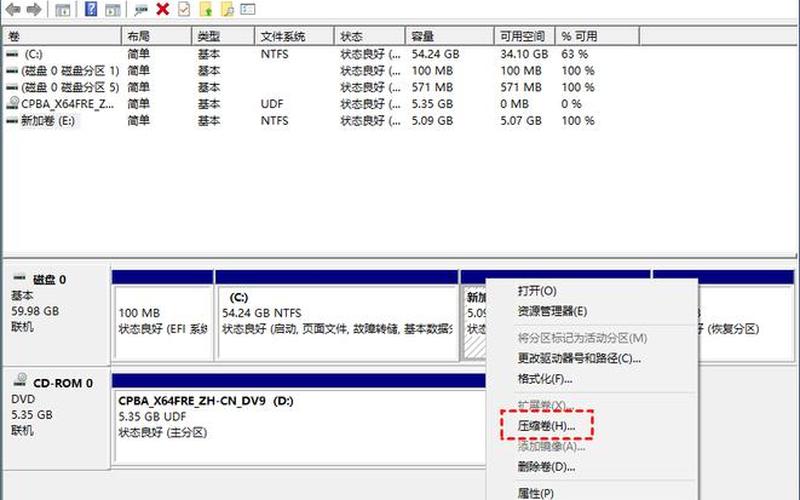Choose 压缩卷(H)... from the context menu
Viewport: 800px width, 500px height.
click(x=546, y=426)
